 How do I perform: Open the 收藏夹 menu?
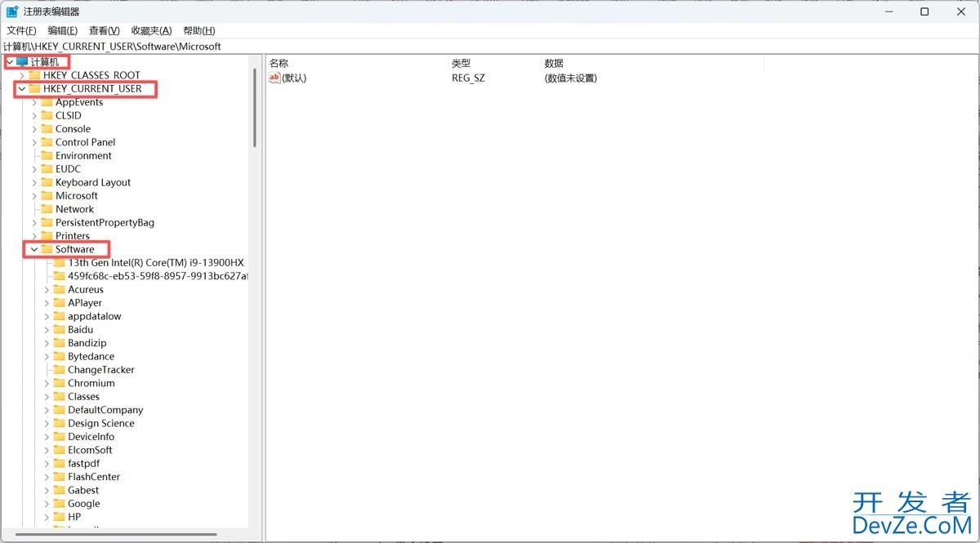tap(149, 30)
